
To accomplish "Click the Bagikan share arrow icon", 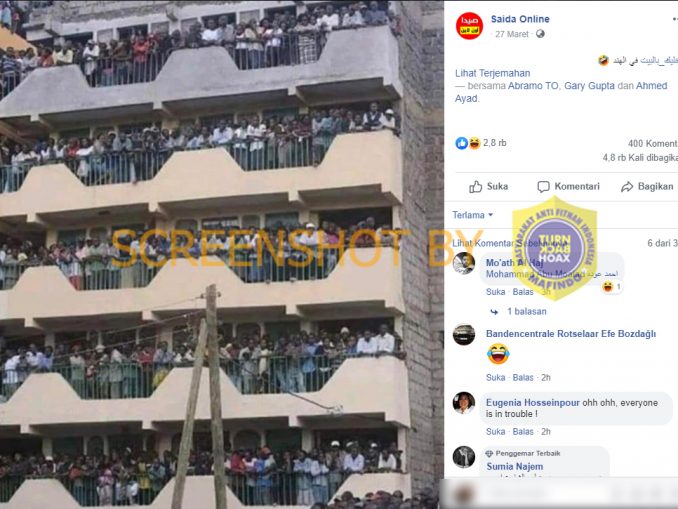I will (627, 187).
